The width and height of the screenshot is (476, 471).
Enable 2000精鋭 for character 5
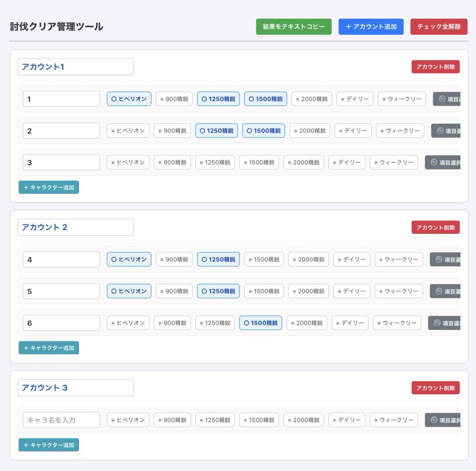pyautogui.click(x=309, y=291)
